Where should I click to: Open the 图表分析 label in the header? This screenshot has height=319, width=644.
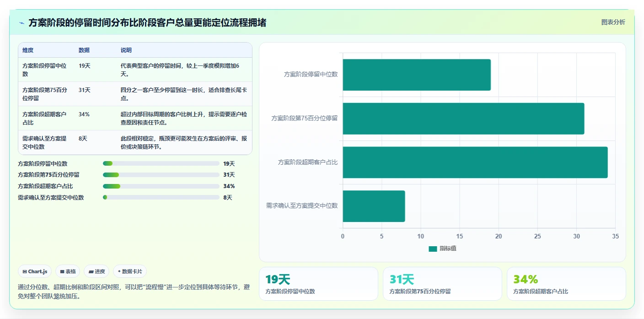pyautogui.click(x=613, y=22)
